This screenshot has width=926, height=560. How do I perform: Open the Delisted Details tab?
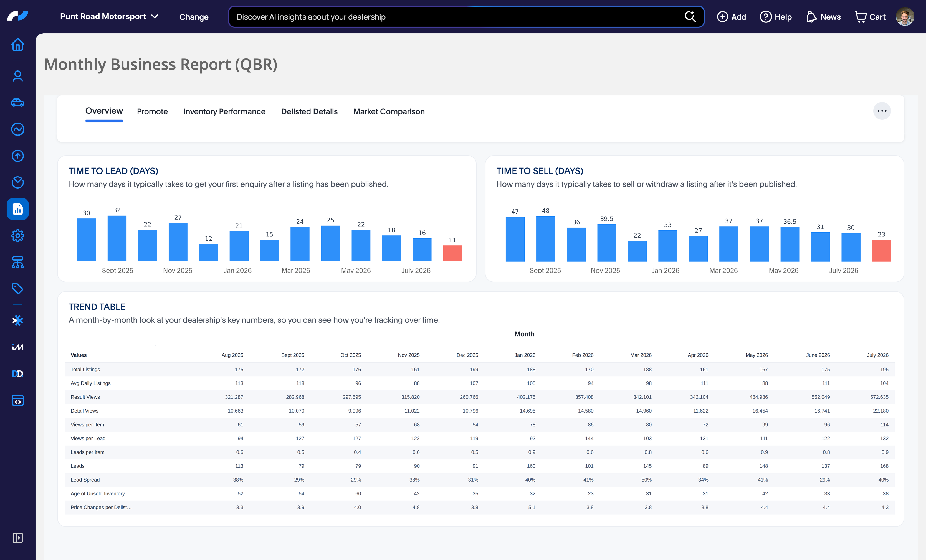[309, 111]
